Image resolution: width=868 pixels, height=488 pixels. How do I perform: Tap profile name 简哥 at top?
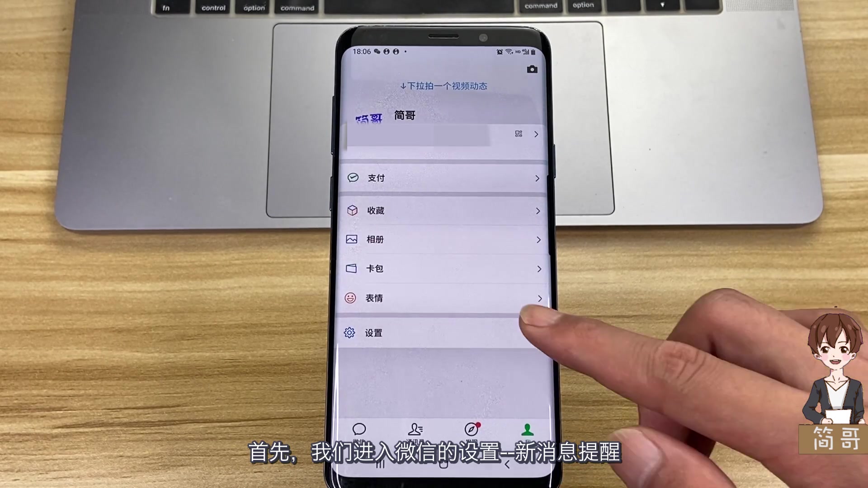click(403, 115)
